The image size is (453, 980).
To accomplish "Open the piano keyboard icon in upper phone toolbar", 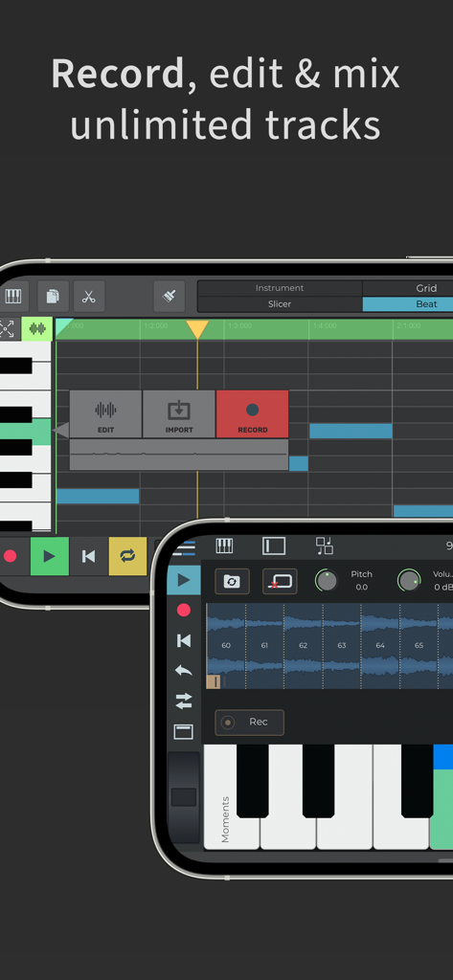I will [12, 297].
